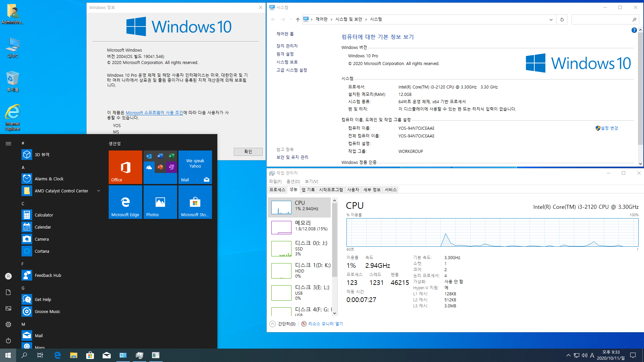The height and width of the screenshot is (362, 644).
Task: Open the Office tile in Start menu
Action: (125, 167)
